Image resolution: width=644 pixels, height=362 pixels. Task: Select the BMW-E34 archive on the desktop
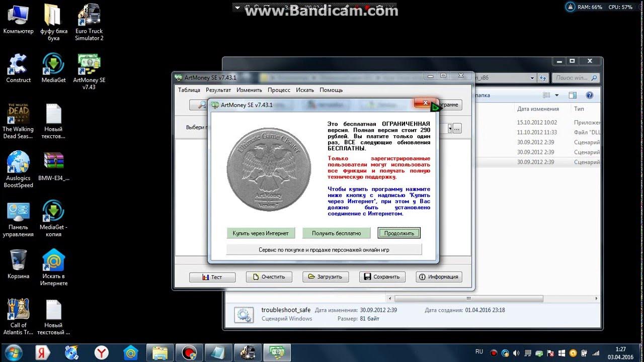(54, 166)
